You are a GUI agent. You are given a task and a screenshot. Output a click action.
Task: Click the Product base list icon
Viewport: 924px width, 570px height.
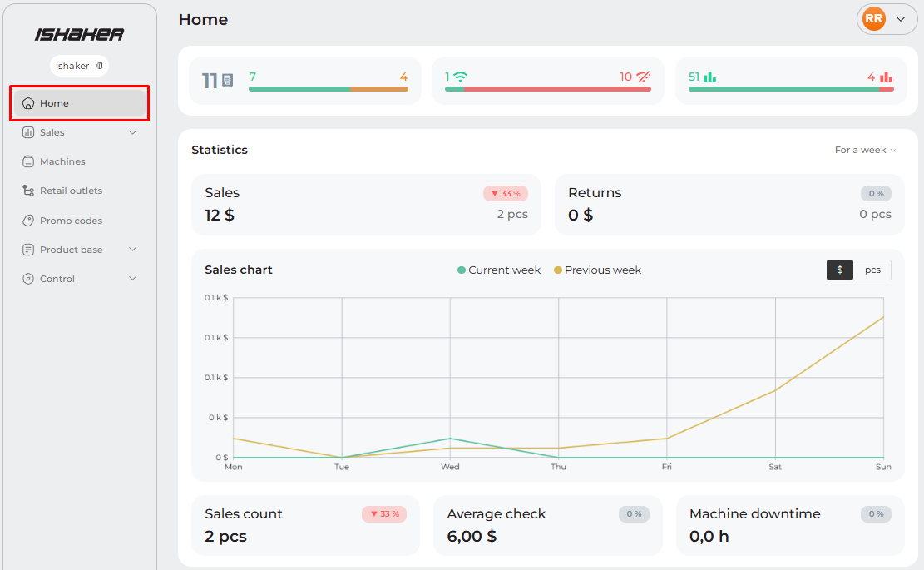(x=28, y=250)
